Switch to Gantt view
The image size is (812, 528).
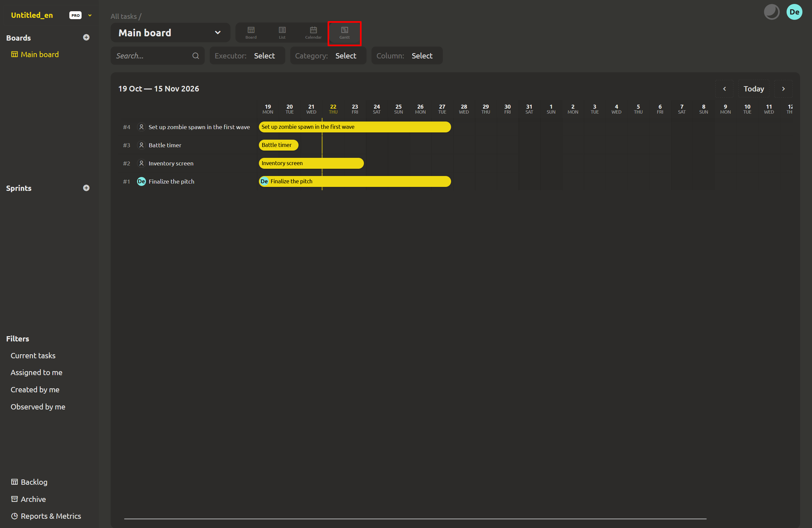(x=344, y=33)
